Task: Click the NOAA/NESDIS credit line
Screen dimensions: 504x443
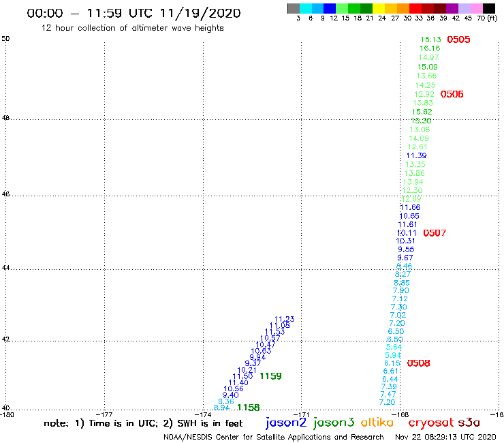Action: tap(274, 437)
